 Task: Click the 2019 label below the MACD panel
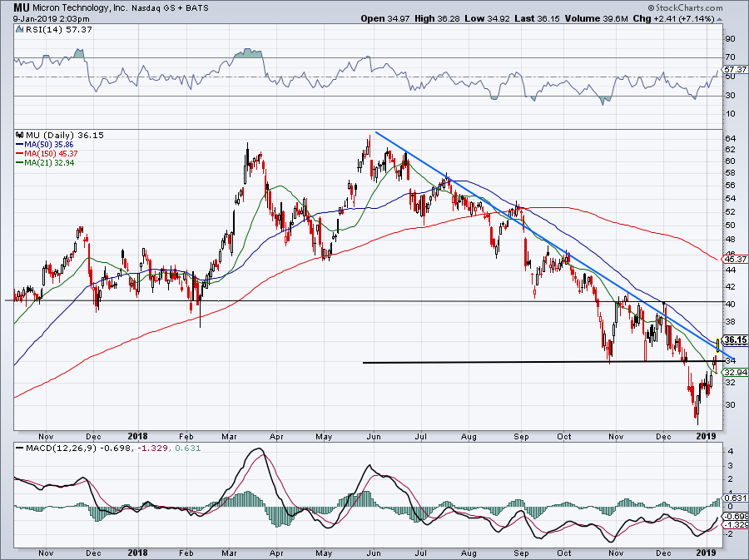[x=706, y=553]
